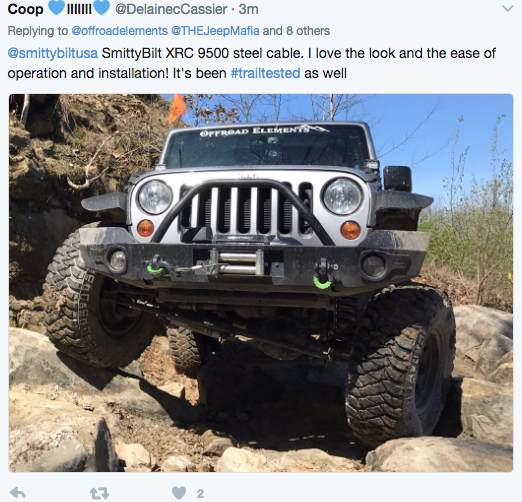Visit the @offroadelements profile link

click(x=119, y=31)
